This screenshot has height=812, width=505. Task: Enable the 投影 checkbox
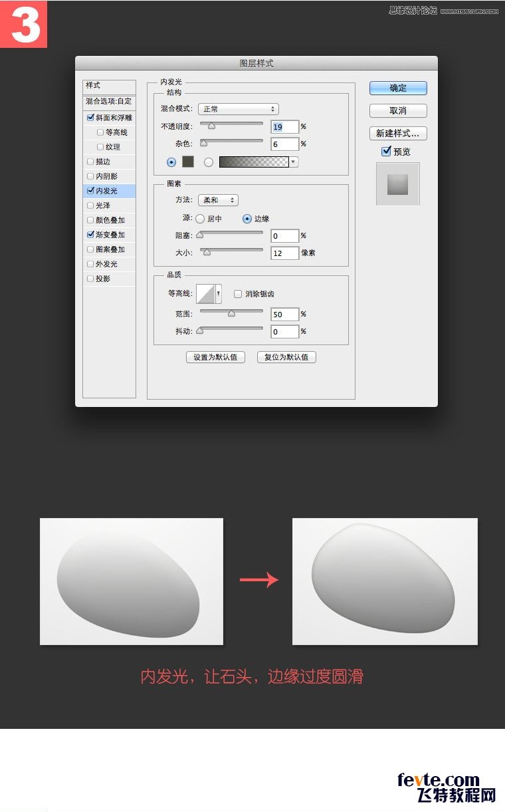(90, 279)
